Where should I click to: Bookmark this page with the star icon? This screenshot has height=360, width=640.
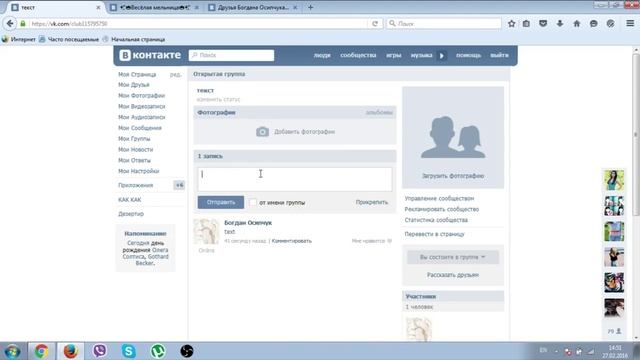tap(511, 24)
